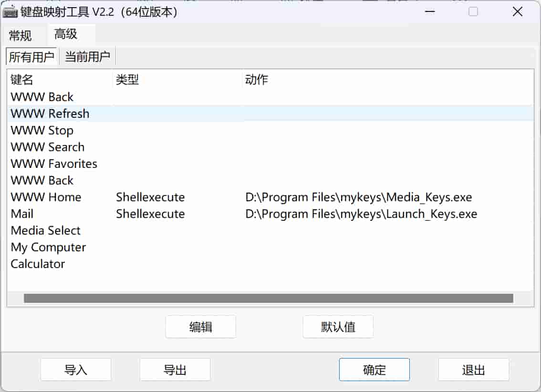Select the WWW Stop row
Viewport: 541px width, 392px height.
(270, 130)
